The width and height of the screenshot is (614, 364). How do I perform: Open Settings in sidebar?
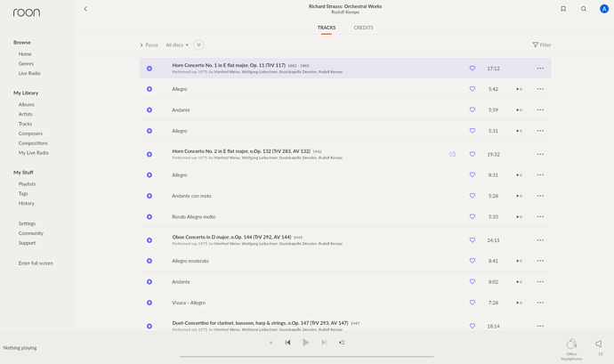pos(27,223)
